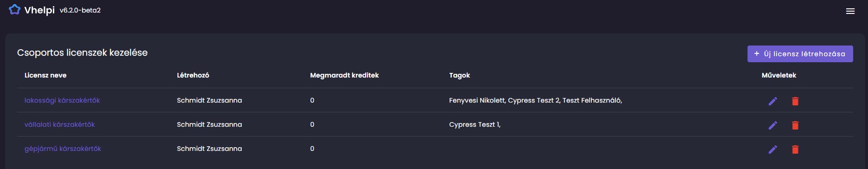Edit the gépjármű kárszakértők license
The image size is (868, 169).
coord(773,149)
